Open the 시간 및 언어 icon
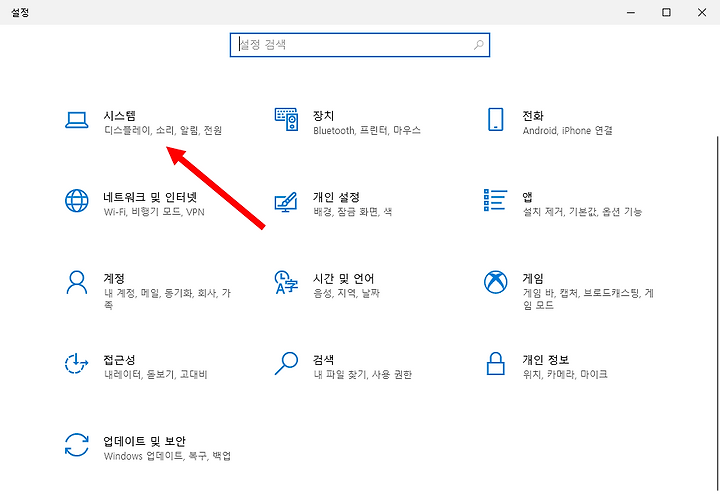 (x=286, y=282)
